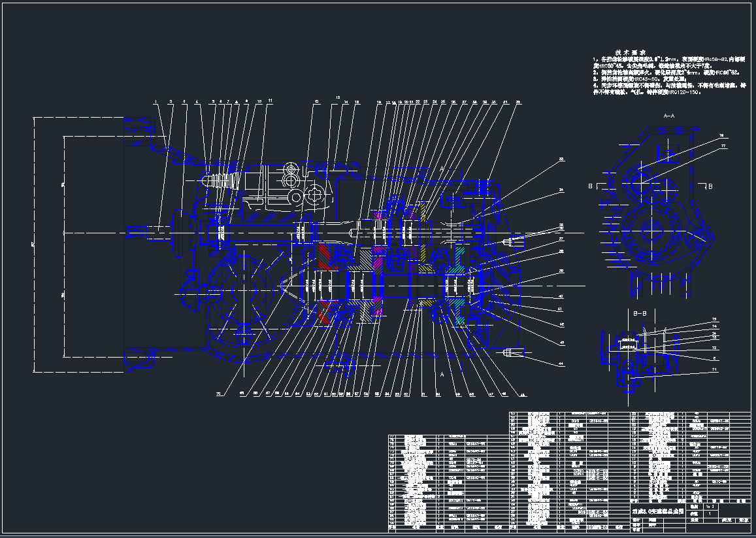
Task: Select callout number 70 at bottom left
Action: (x=219, y=394)
